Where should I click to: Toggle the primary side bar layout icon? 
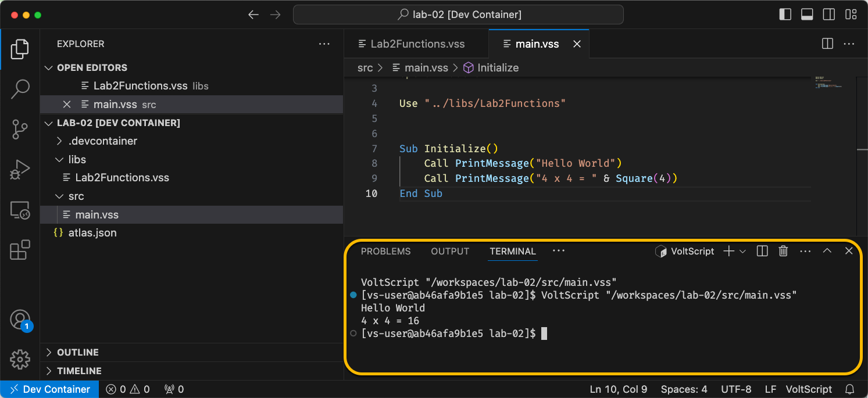pos(785,15)
